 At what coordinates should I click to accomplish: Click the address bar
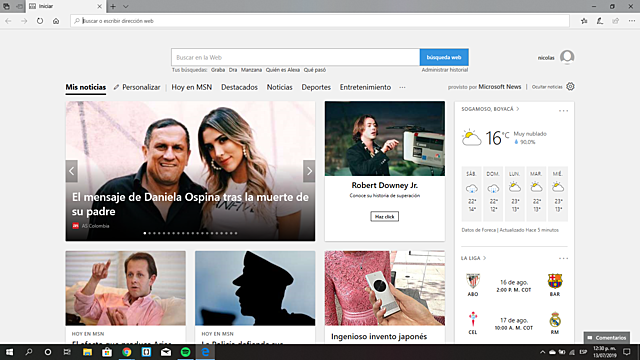(320, 21)
